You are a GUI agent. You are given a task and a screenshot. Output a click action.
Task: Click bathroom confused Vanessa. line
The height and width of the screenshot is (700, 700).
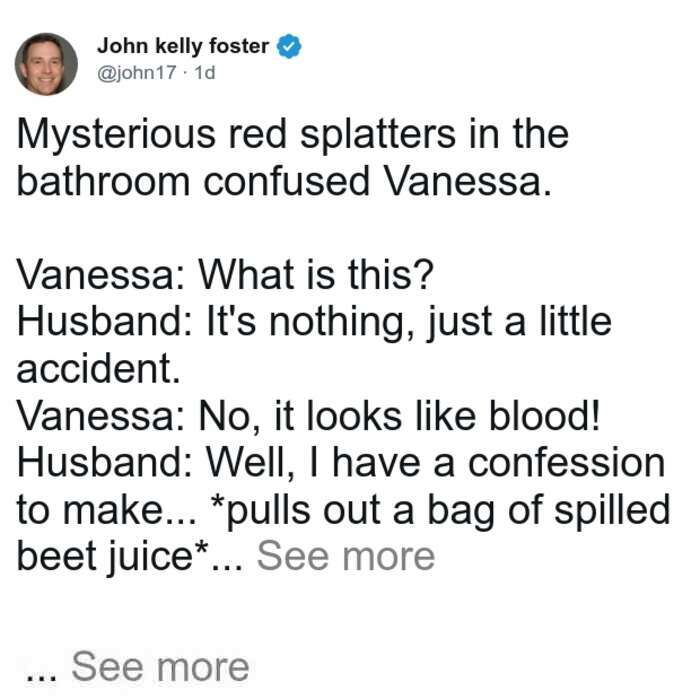pyautogui.click(x=284, y=181)
